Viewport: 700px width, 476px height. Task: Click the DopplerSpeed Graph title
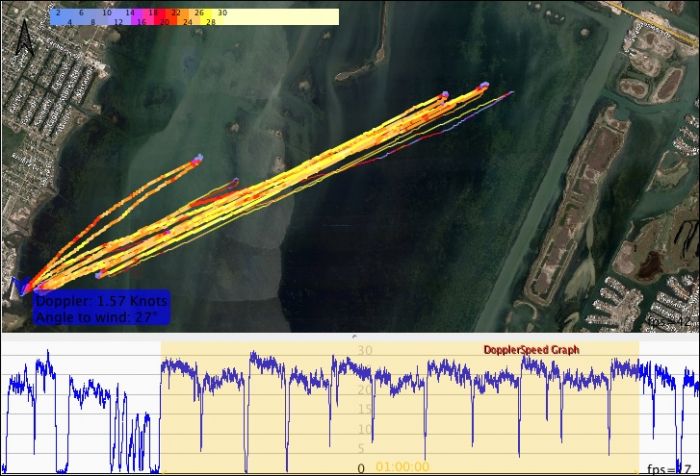click(x=531, y=350)
